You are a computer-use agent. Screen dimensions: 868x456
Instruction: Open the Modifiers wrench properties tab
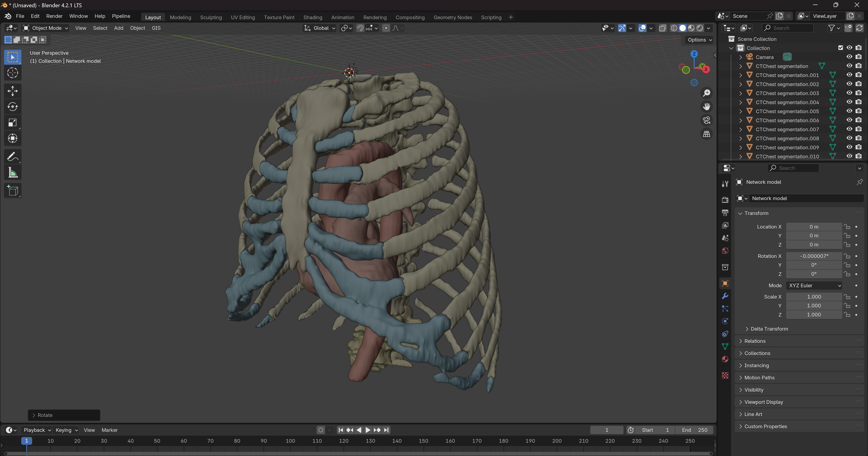click(x=725, y=296)
